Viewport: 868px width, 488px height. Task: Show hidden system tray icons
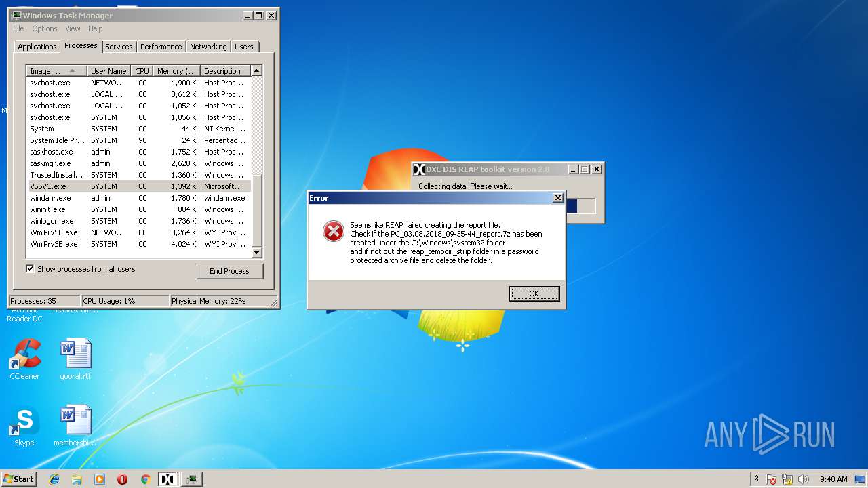tap(756, 479)
